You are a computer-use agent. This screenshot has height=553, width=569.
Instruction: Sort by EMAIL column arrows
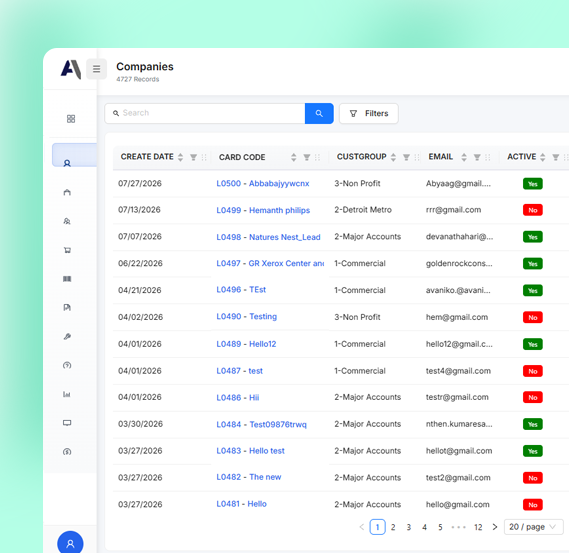point(464,157)
